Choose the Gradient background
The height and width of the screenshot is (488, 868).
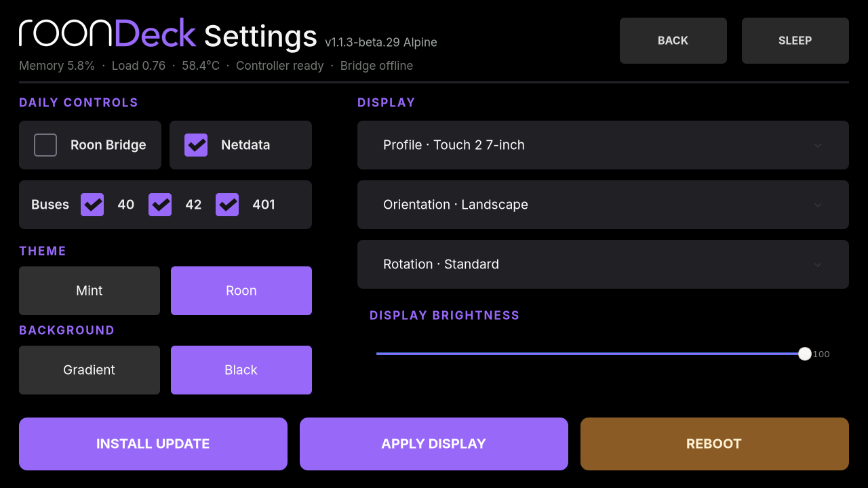point(90,370)
